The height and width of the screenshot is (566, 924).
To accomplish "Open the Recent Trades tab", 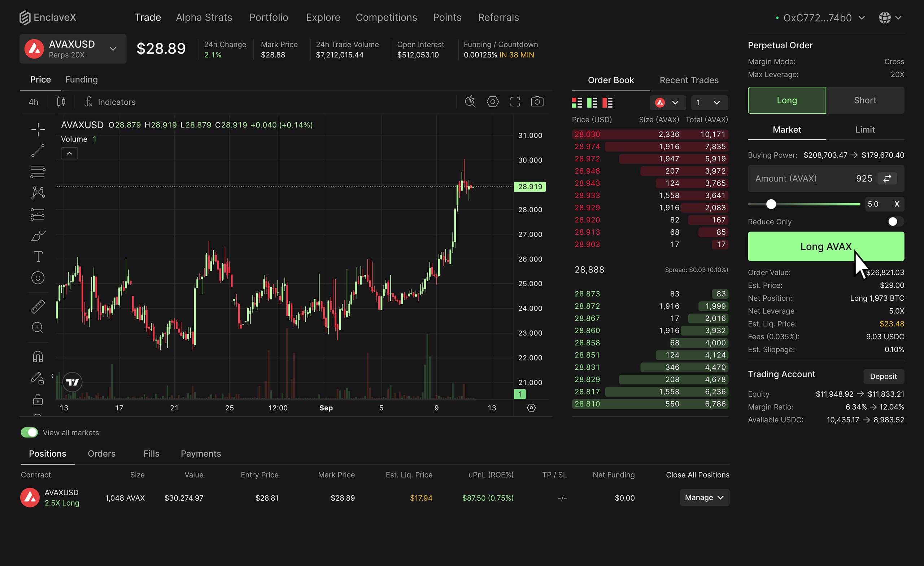I will tap(689, 80).
